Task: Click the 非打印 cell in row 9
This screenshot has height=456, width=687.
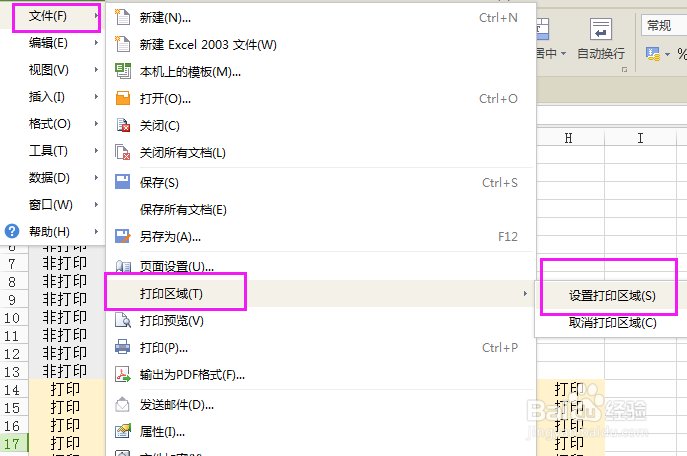Action: tap(65, 299)
